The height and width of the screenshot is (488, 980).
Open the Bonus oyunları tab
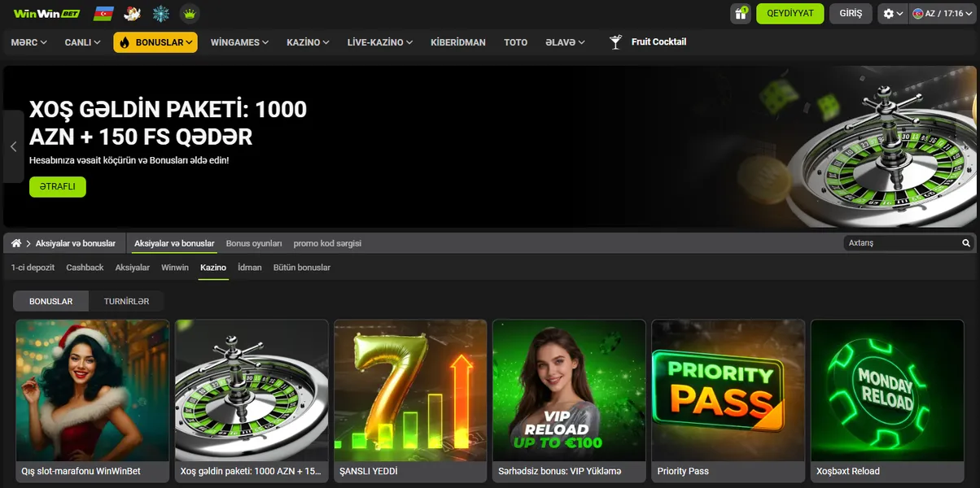[254, 243]
